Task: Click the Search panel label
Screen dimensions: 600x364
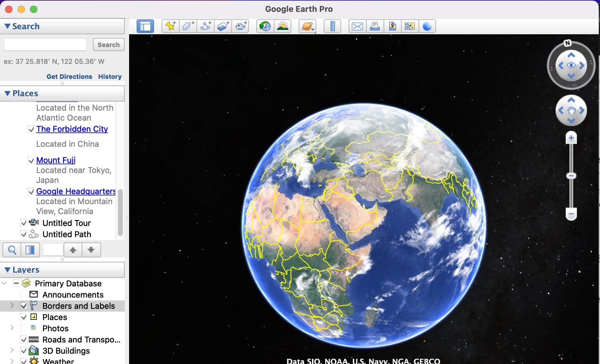Action: [x=25, y=26]
